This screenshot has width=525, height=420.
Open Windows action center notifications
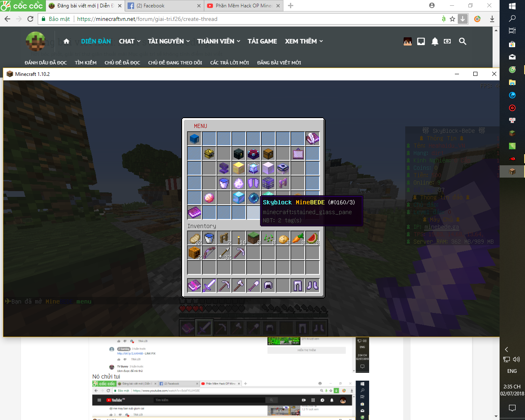click(512, 408)
